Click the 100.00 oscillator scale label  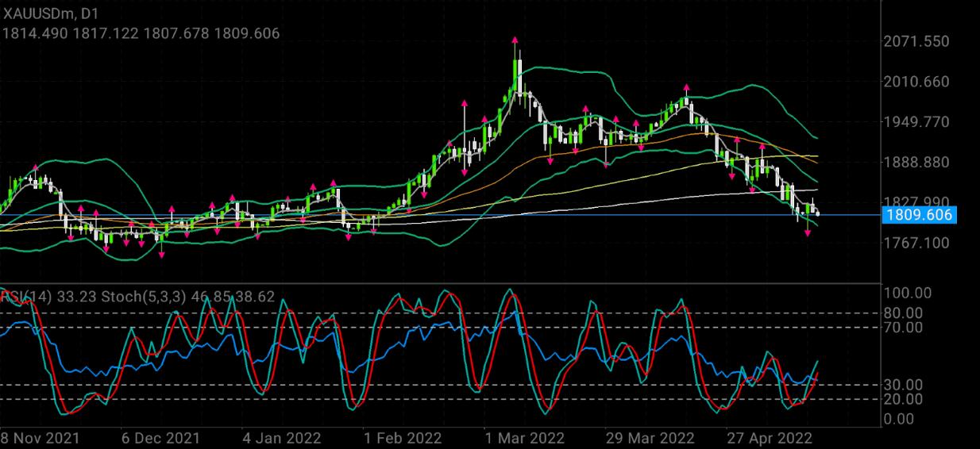pyautogui.click(x=906, y=293)
